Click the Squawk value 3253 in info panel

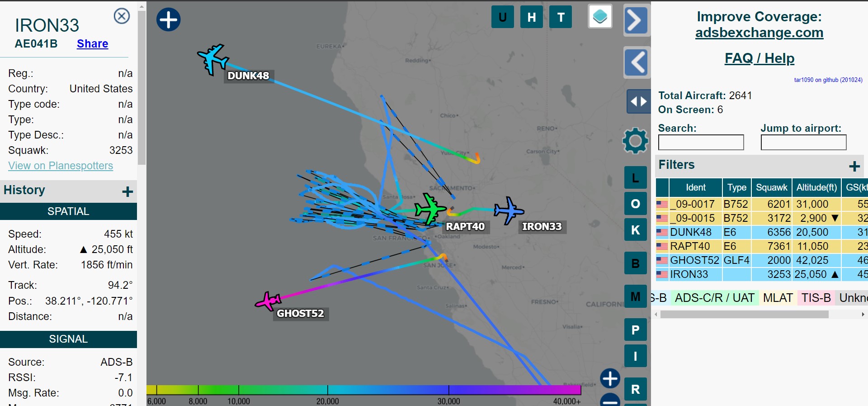coord(121,150)
